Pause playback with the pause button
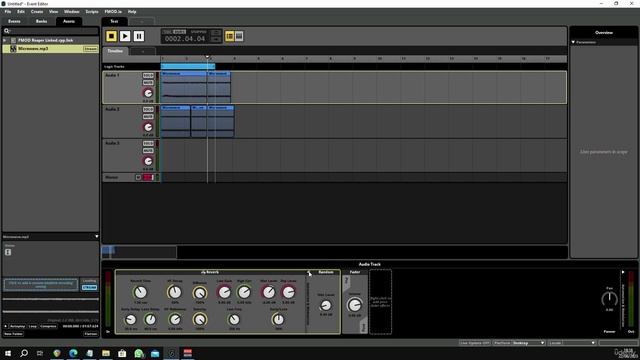The image size is (640, 360). [x=139, y=36]
